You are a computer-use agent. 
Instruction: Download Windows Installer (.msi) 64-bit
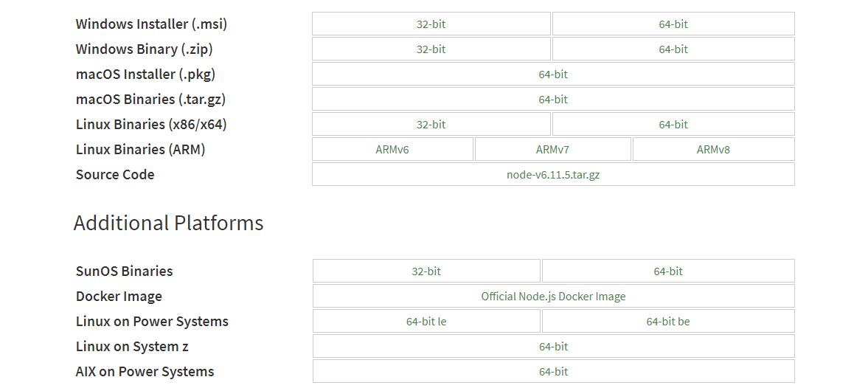(x=673, y=24)
